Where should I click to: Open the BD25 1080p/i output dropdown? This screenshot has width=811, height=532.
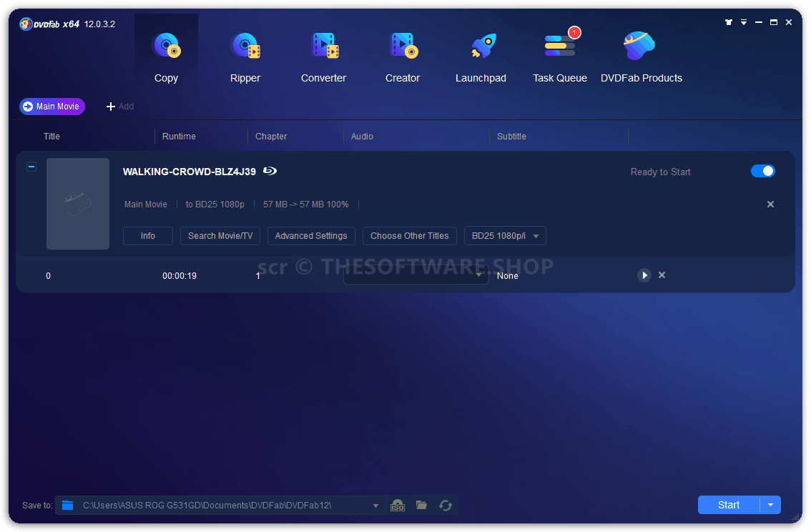pos(506,236)
